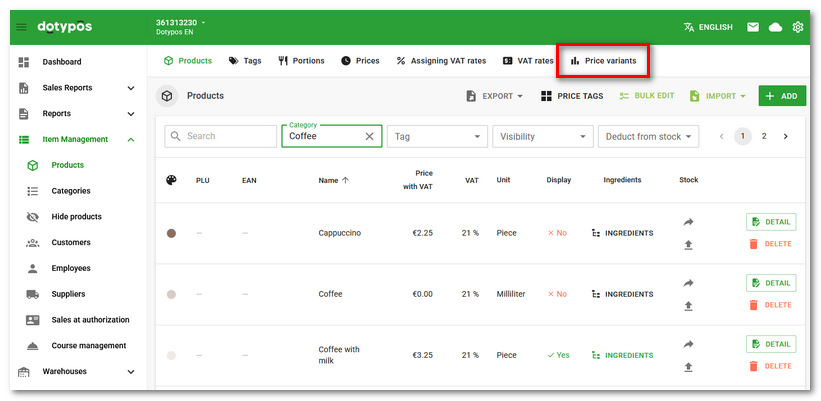The height and width of the screenshot is (401, 821).
Task: Open DETAIL for Cappuccino
Action: [770, 222]
